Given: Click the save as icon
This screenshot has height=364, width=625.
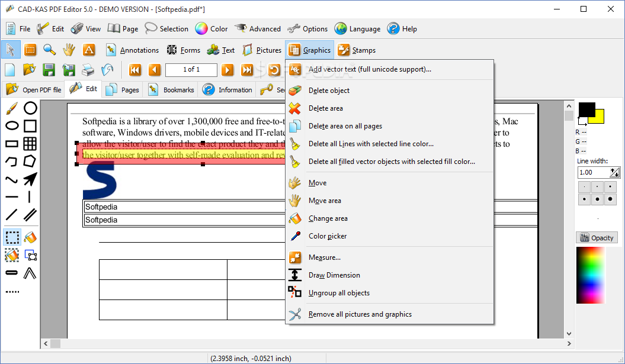Looking at the screenshot, I should [69, 70].
